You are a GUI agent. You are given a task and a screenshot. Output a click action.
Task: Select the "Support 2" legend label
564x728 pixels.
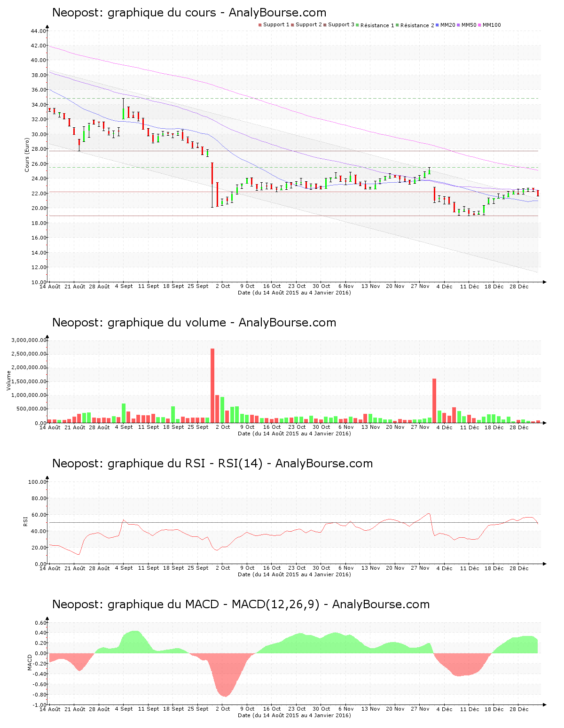(x=309, y=25)
